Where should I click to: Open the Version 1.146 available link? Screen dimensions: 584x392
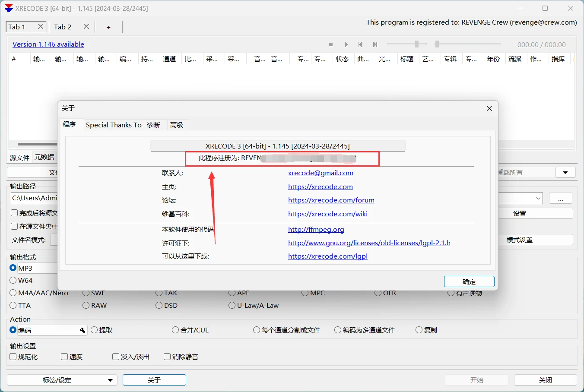(x=48, y=44)
